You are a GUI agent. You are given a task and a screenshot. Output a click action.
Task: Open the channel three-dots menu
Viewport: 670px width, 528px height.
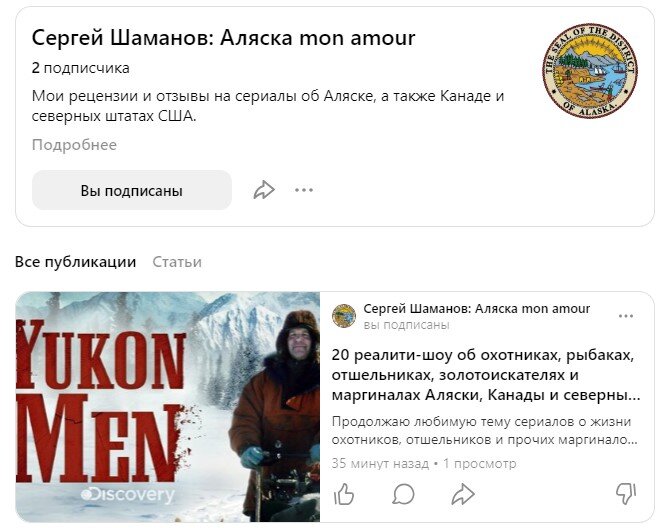pyautogui.click(x=304, y=190)
